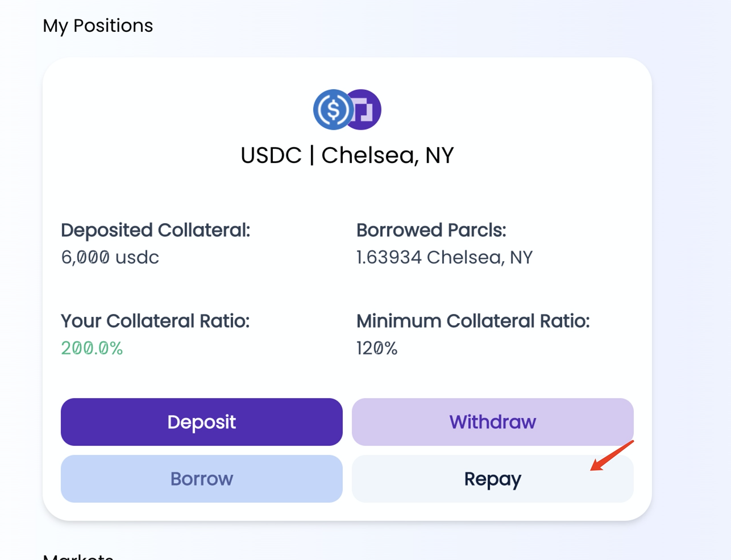Click the My Positions heading

click(x=98, y=26)
